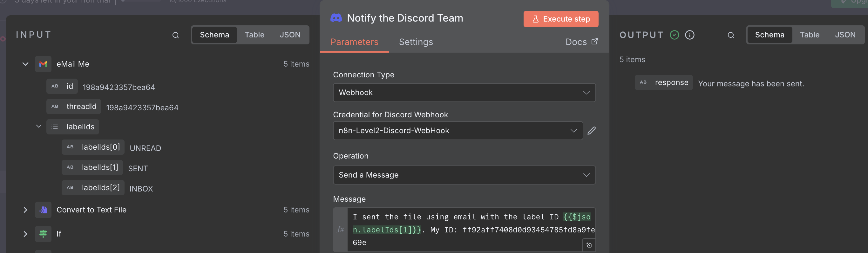Expand the Convert to Text File node
Viewport: 868px width, 253px height.
tap(25, 210)
